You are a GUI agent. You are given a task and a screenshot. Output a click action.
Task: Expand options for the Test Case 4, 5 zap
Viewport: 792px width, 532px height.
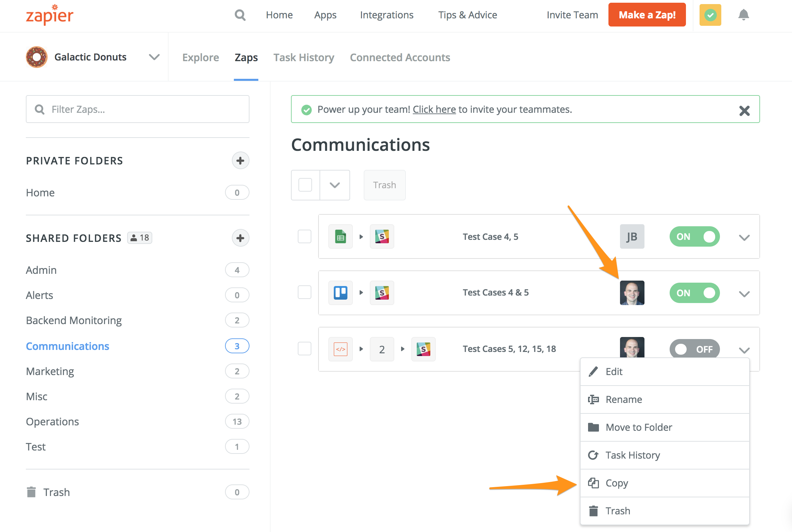point(744,238)
